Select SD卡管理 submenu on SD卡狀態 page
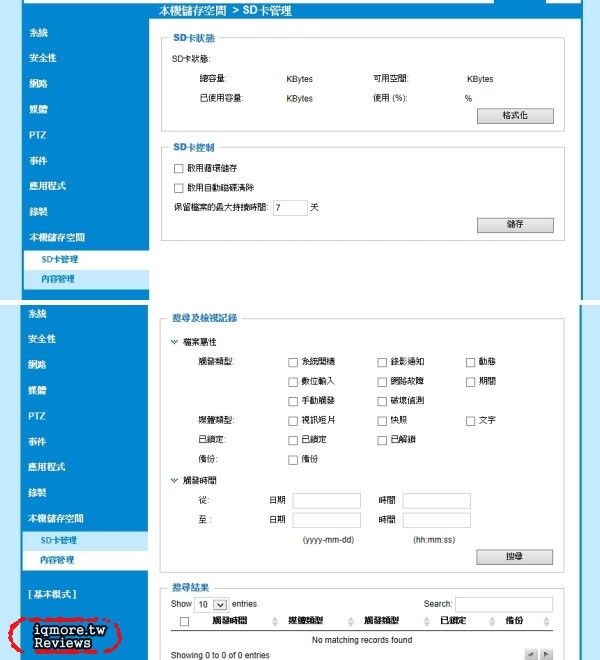The width and height of the screenshot is (600, 660). click(86, 260)
